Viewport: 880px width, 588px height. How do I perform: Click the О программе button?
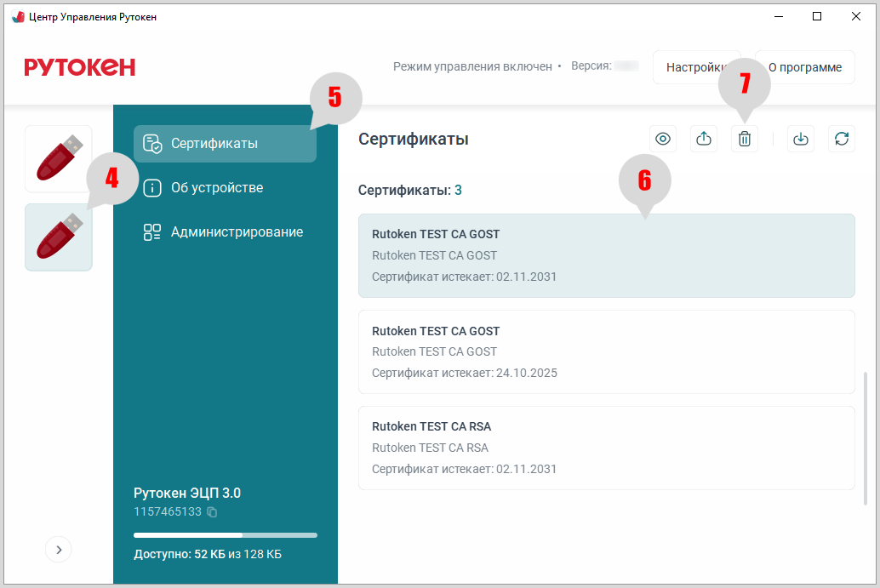(x=804, y=67)
